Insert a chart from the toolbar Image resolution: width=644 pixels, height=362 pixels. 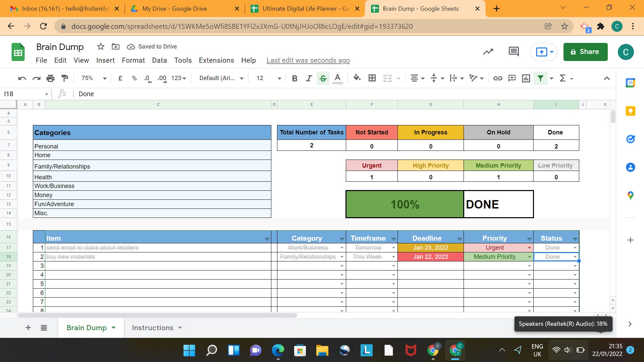[x=526, y=78]
